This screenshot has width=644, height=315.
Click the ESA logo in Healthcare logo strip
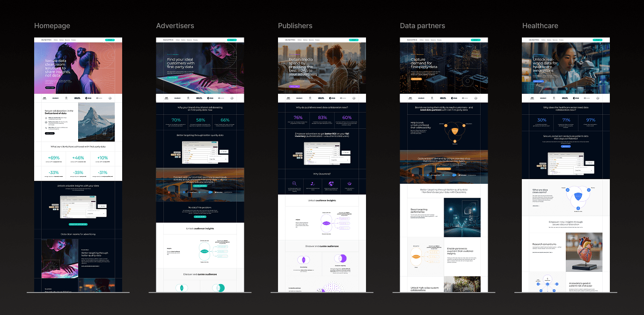pos(577,98)
